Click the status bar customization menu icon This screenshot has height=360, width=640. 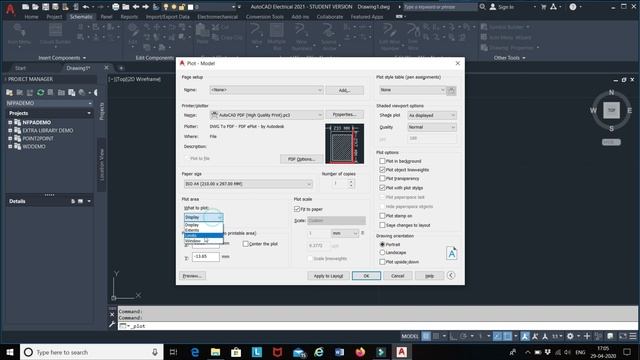[x=633, y=336]
